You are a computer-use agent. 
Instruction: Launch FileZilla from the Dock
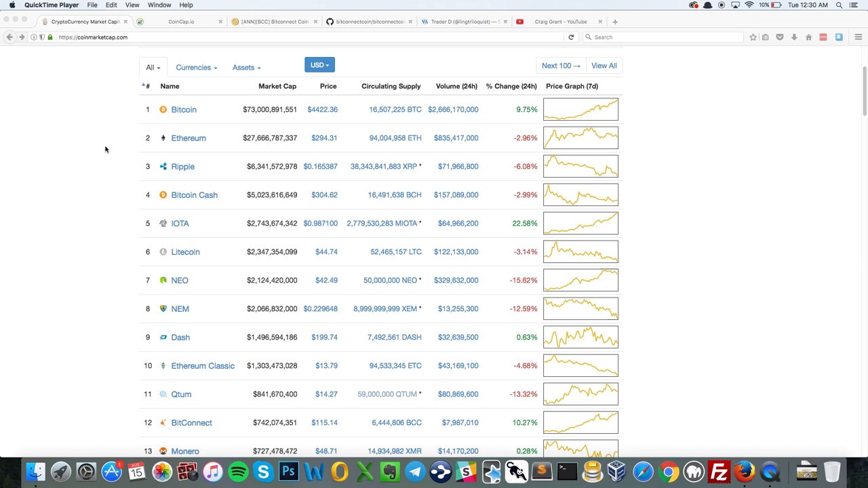719,471
